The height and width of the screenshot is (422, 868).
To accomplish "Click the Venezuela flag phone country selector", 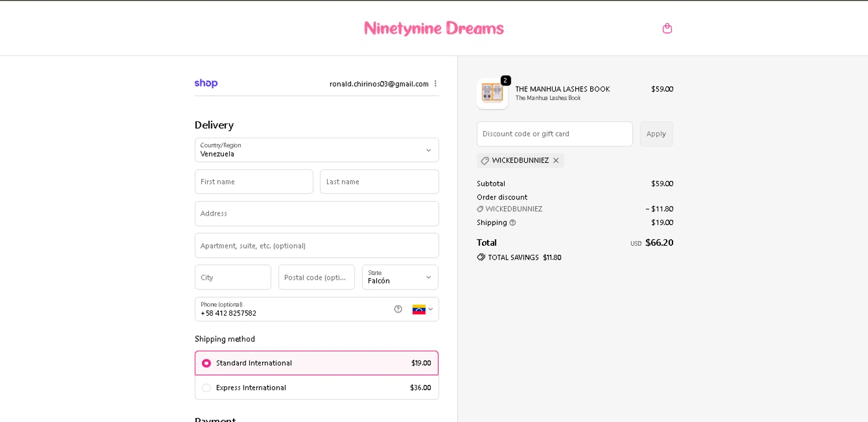I will (422, 309).
